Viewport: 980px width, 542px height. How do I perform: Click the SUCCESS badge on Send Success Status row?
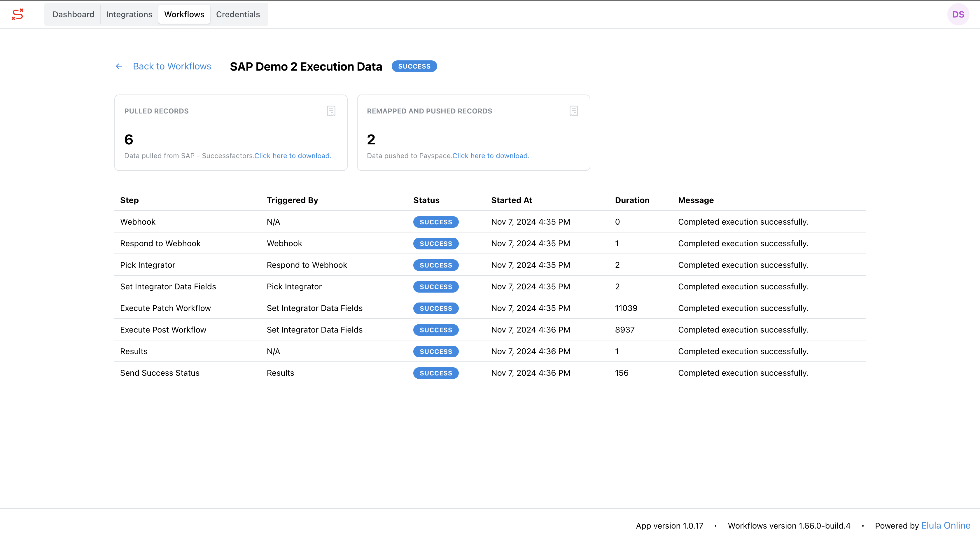point(435,373)
